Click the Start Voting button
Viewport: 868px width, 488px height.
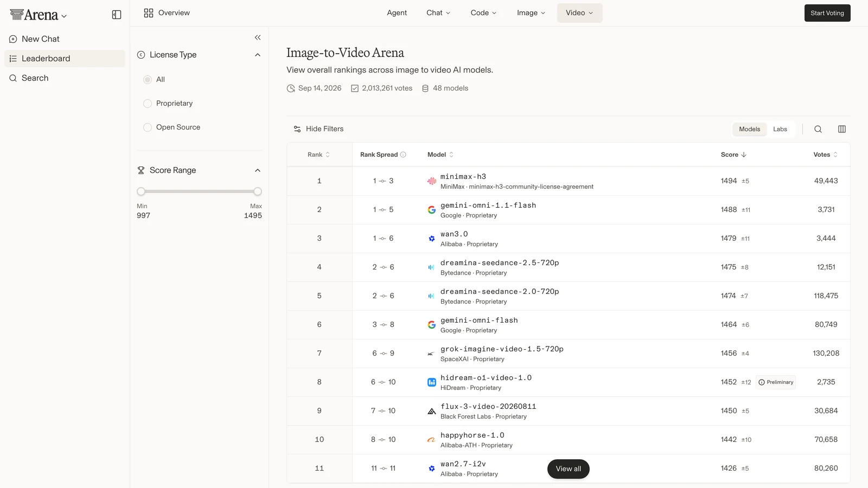click(827, 13)
